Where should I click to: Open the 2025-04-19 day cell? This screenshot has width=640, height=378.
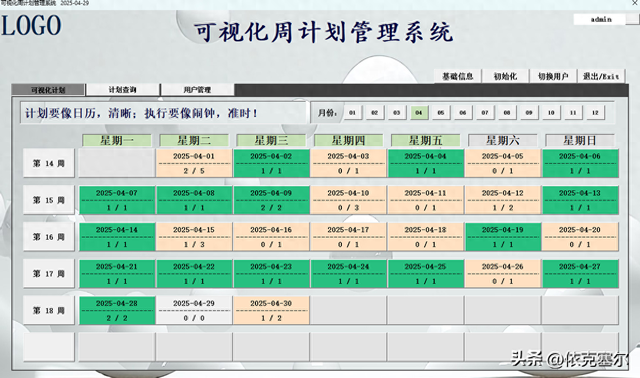(502, 237)
